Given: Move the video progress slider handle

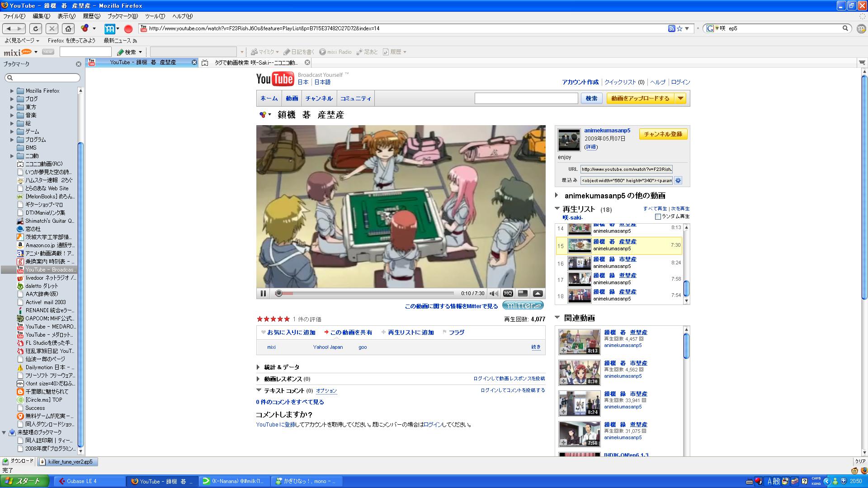Looking at the screenshot, I should [x=278, y=293].
